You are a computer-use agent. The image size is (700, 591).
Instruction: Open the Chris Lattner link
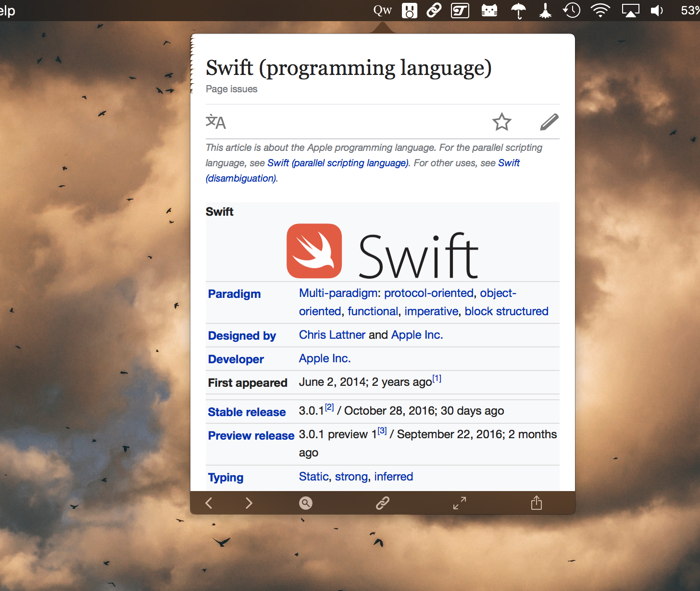point(332,334)
